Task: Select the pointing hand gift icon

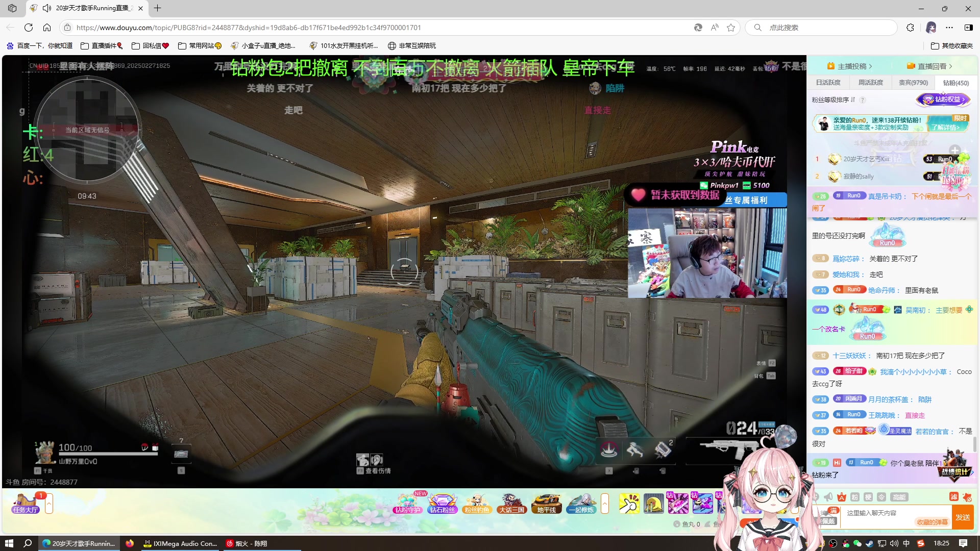Action: coord(629,504)
